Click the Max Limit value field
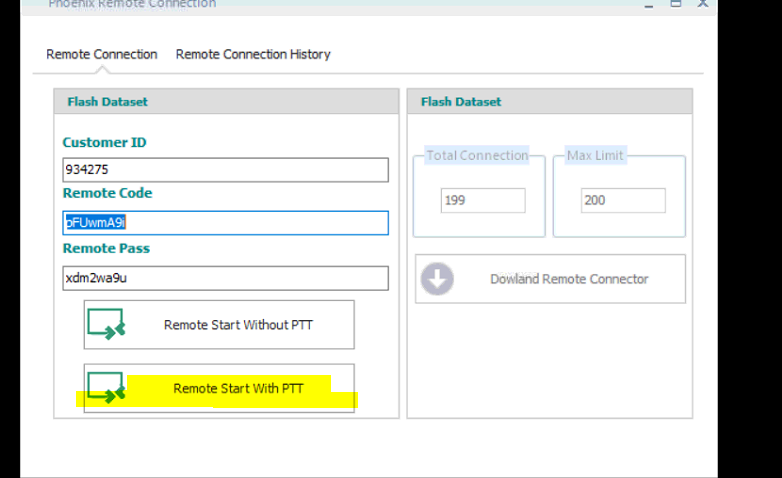Image resolution: width=782 pixels, height=478 pixels. pos(623,201)
